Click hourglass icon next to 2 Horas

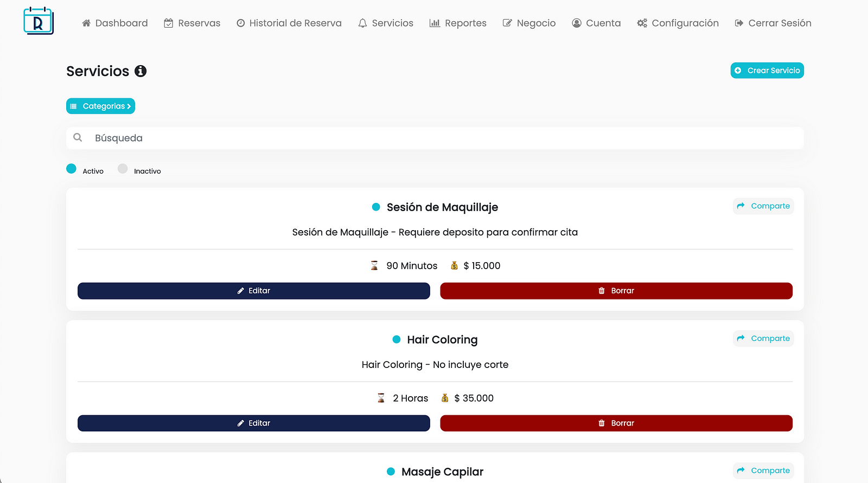[381, 398]
